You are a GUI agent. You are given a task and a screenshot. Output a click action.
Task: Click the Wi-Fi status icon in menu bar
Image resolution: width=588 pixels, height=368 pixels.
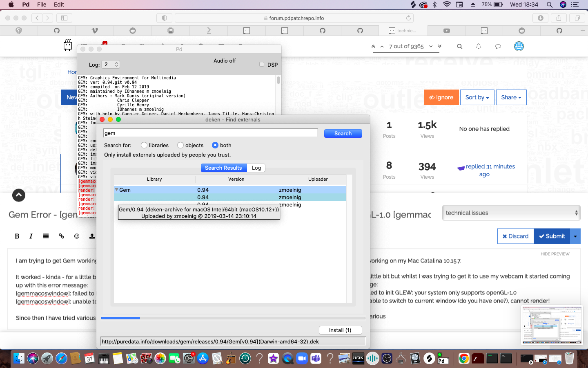click(447, 4)
